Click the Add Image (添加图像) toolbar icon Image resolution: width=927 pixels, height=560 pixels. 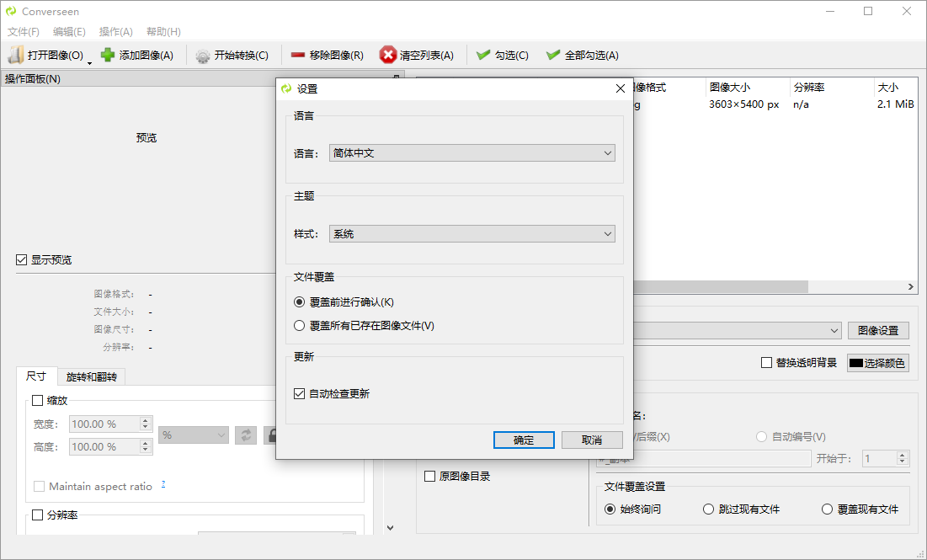click(107, 54)
